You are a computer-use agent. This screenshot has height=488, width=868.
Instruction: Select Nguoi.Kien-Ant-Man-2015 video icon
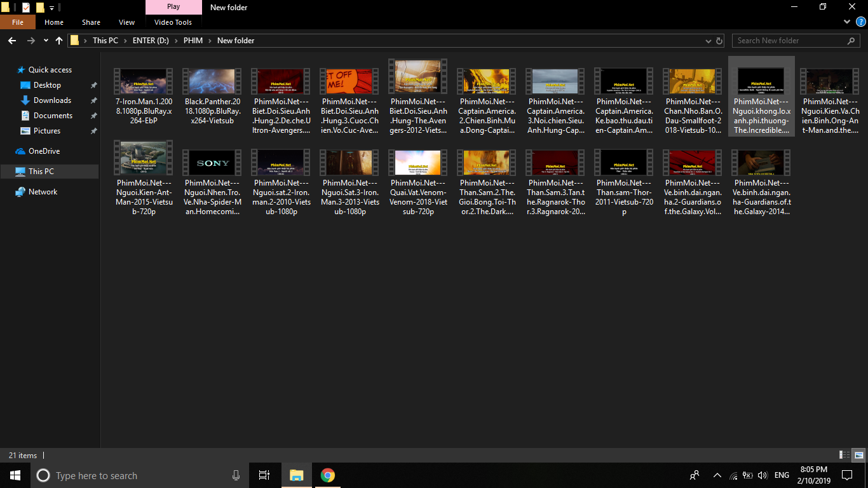[144, 158]
